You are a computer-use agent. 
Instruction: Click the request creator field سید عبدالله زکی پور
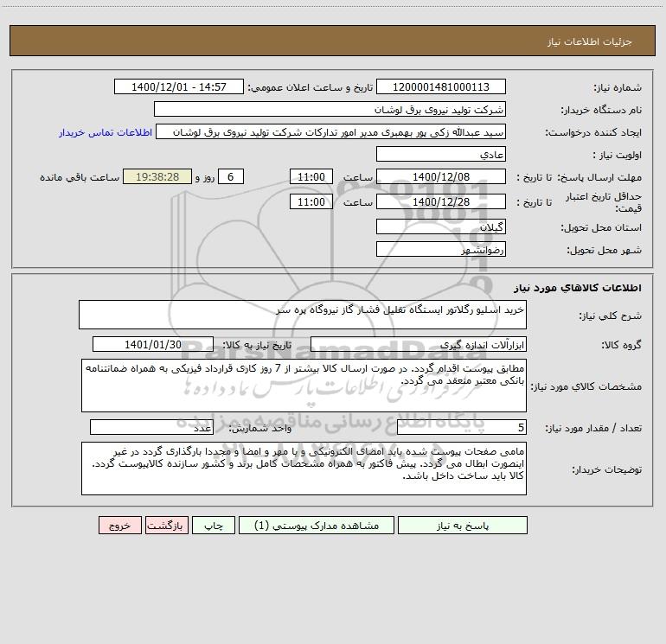pyautogui.click(x=331, y=131)
